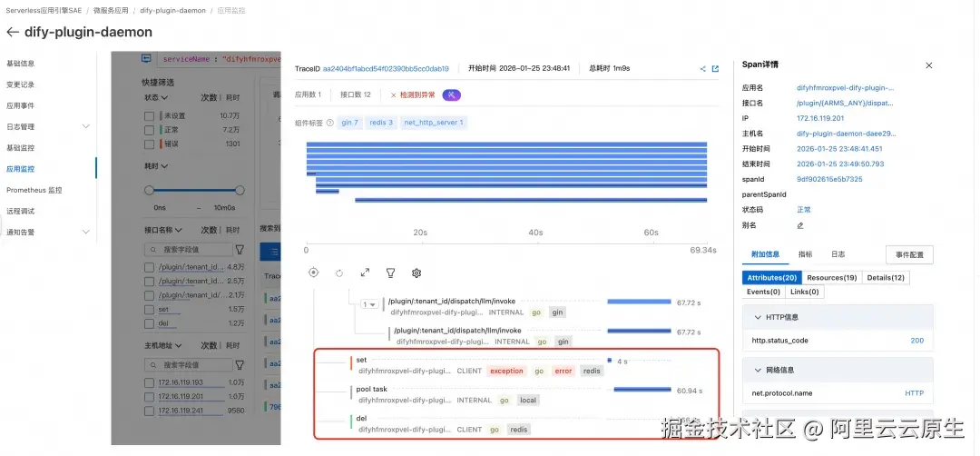Select the Resources(19) tab
The image size is (980, 456).
click(831, 278)
